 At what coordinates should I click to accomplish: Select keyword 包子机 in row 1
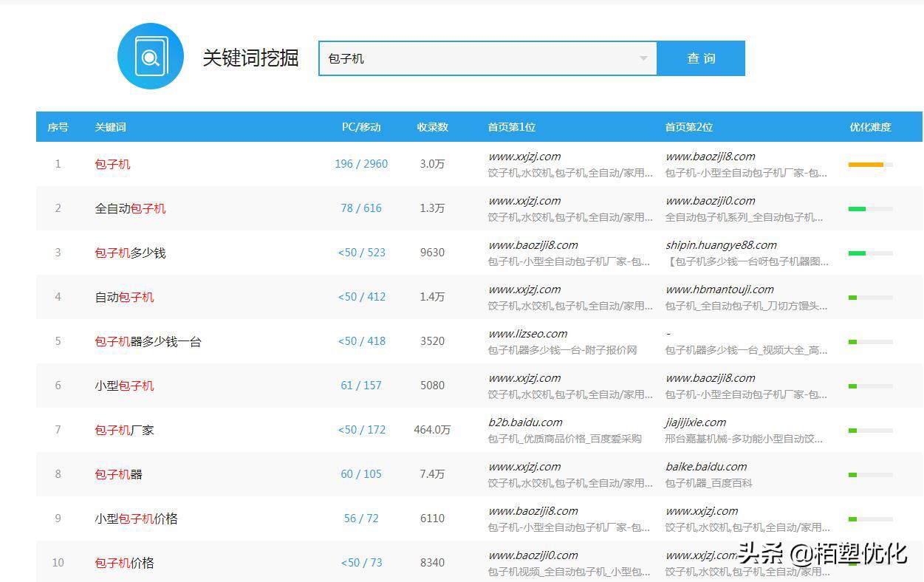pos(112,164)
